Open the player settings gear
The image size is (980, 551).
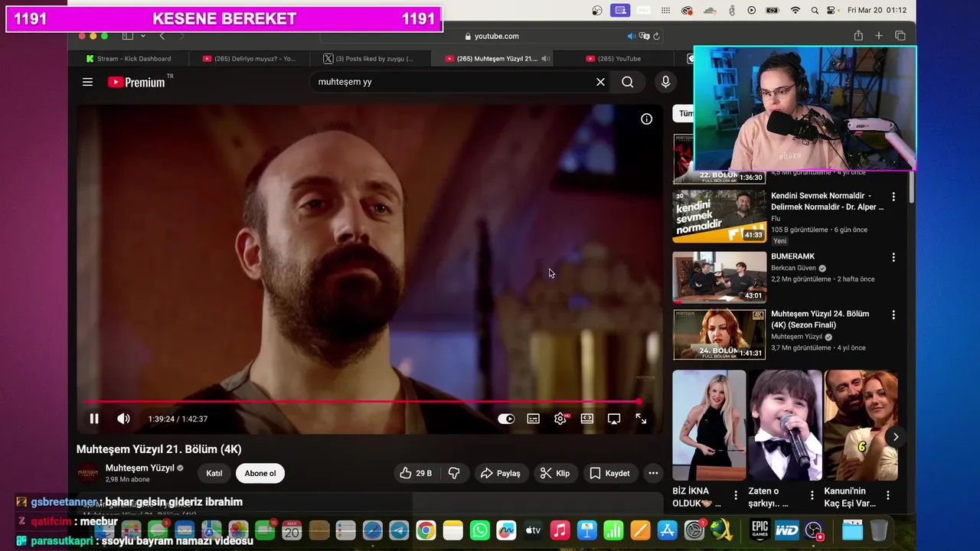click(x=560, y=419)
